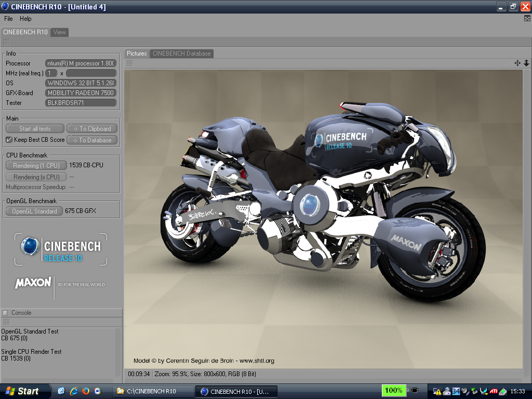
Task: Click the 00:09:34 render time in status bar
Action: (x=139, y=374)
